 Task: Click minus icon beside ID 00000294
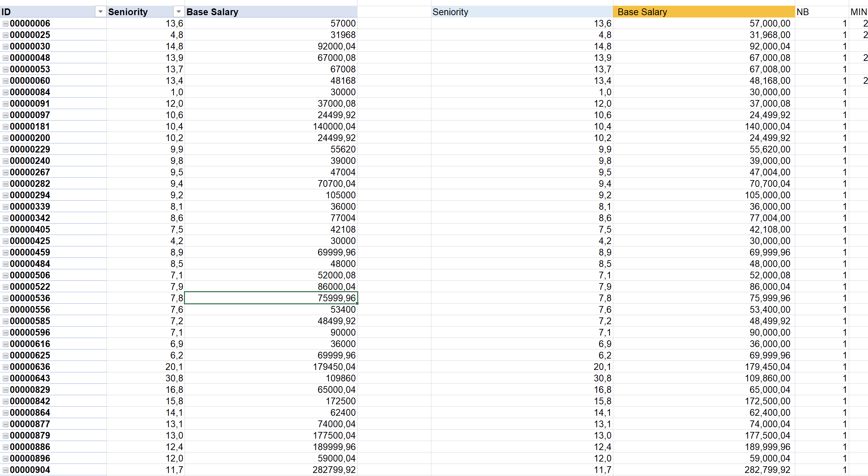[5, 195]
